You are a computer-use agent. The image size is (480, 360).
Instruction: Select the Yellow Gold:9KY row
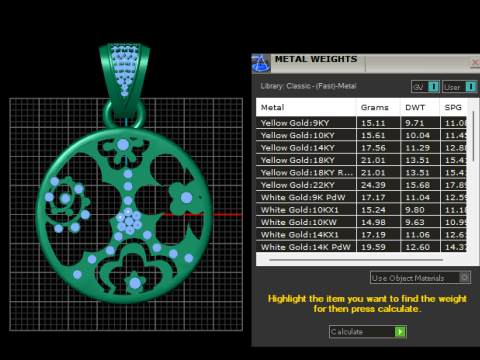tap(361, 123)
